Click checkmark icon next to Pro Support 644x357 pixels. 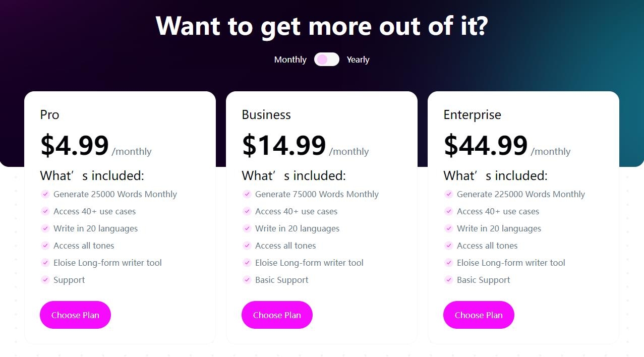tap(45, 280)
